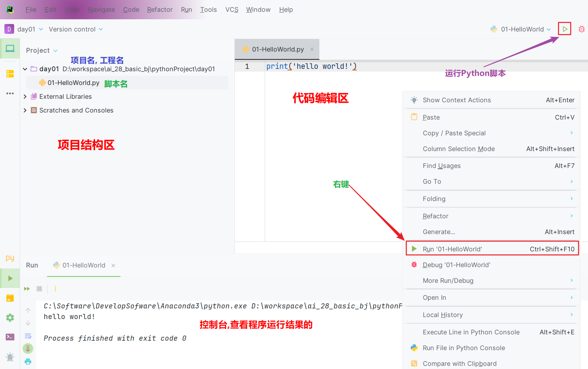Open the Refactor menu in menu bar

click(160, 9)
